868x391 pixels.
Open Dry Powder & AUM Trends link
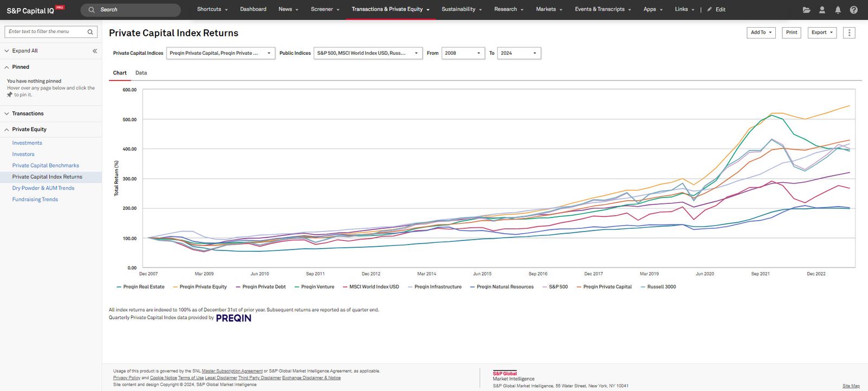(x=43, y=188)
